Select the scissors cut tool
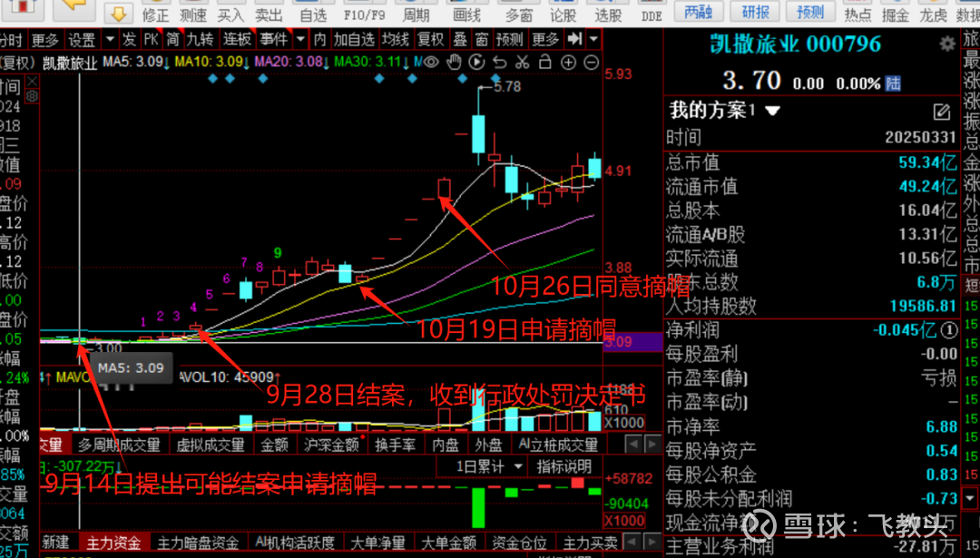The width and height of the screenshot is (980, 558). pyautogui.click(x=522, y=62)
